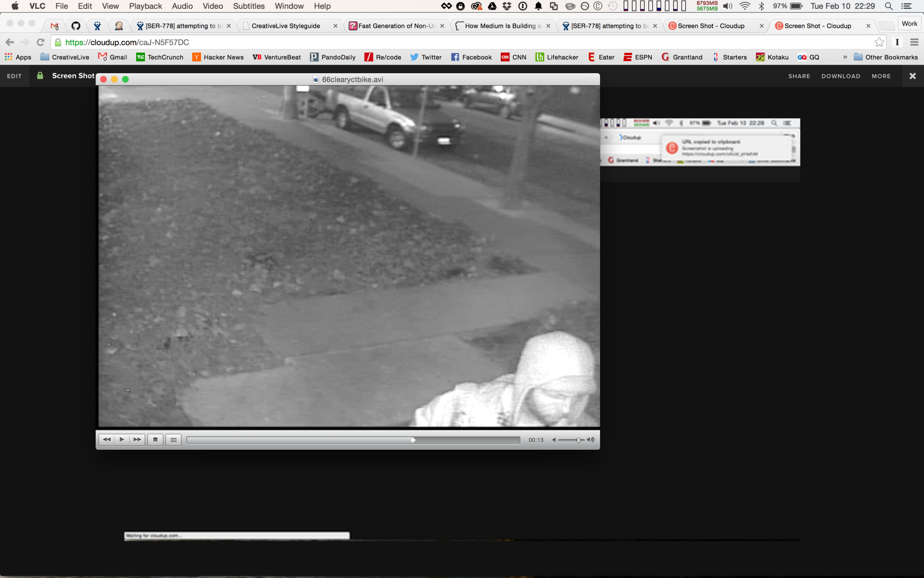Click the DOWNLOAD link in Cloudup
924x578 pixels.
coord(841,76)
